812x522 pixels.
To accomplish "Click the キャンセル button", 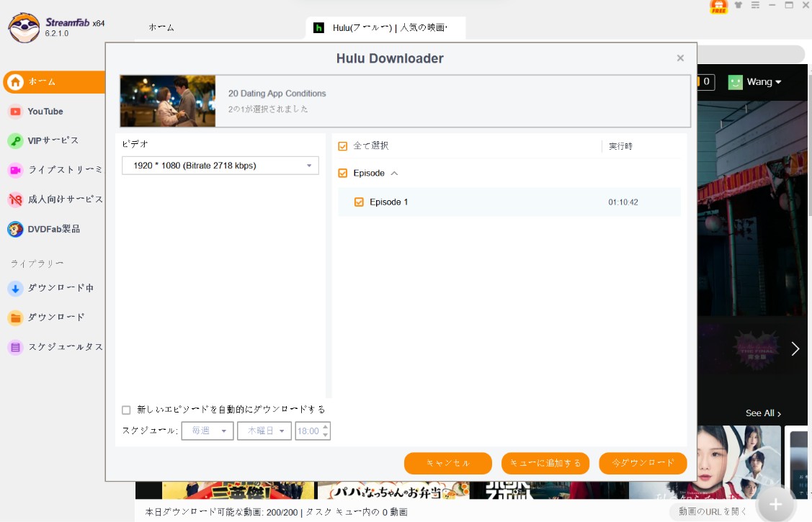I will coord(448,463).
